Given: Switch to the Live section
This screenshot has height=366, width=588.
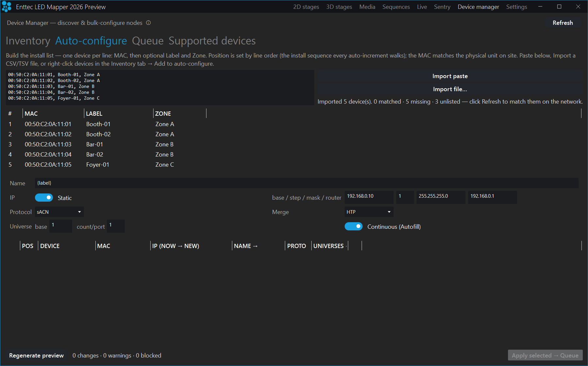Looking at the screenshot, I should click(x=422, y=7).
